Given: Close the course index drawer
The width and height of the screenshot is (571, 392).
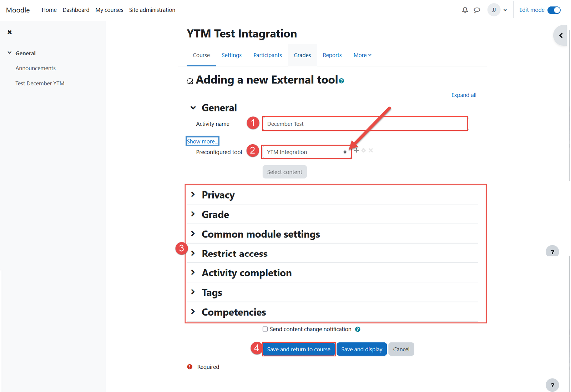Looking at the screenshot, I should (10, 32).
